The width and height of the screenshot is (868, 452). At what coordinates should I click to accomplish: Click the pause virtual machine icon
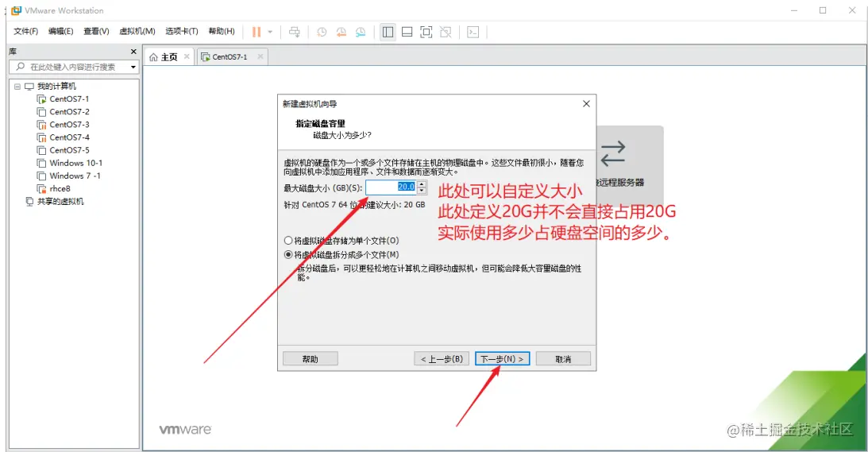[x=257, y=32]
